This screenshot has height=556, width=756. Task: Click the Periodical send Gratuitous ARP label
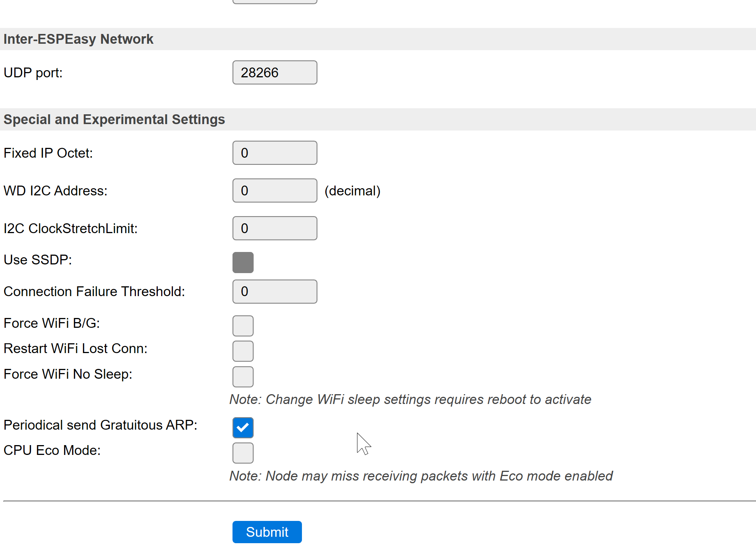(x=100, y=425)
